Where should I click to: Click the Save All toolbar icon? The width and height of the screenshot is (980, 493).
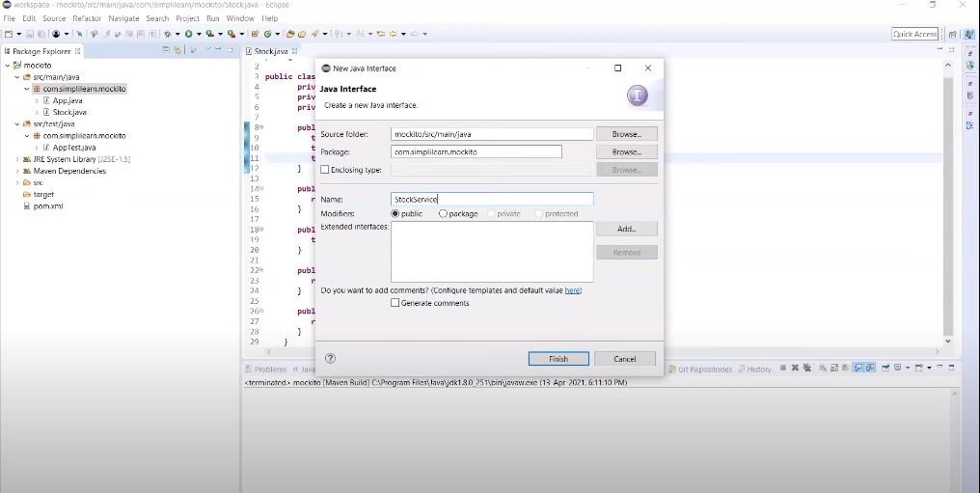(41, 34)
